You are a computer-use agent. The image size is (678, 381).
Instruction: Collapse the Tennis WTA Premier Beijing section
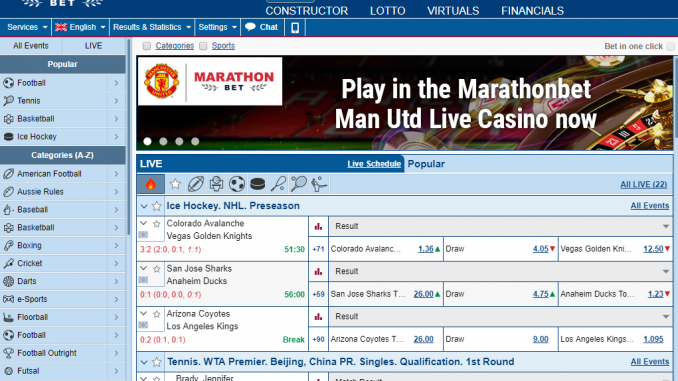[144, 362]
